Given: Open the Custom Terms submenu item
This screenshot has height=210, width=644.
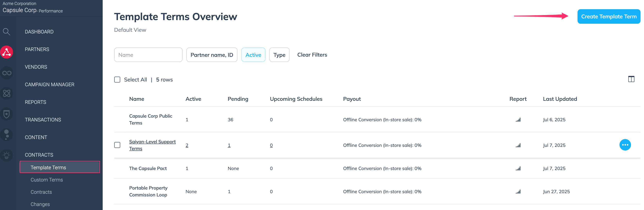Looking at the screenshot, I should point(47,180).
